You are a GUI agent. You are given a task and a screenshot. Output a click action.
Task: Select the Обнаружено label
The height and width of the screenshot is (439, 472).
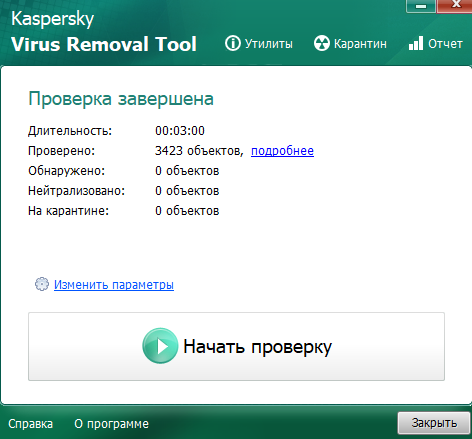[67, 171]
